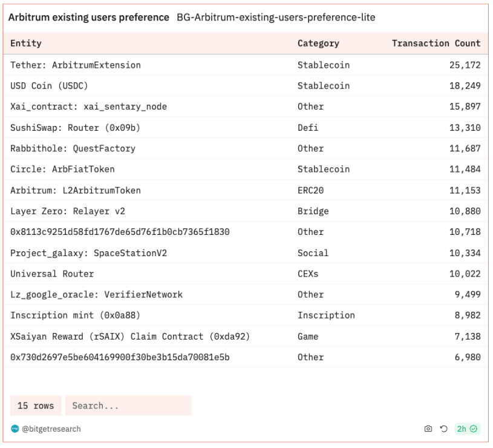Open the Arbitrum existing users preference title
This screenshot has width=493, height=448.
pyautogui.click(x=88, y=18)
